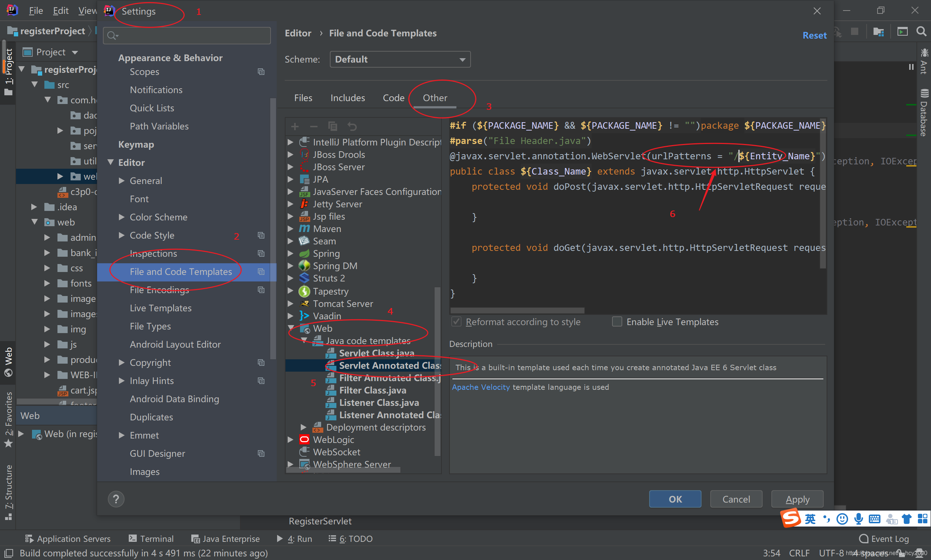Open the File menu
The width and height of the screenshot is (931, 560).
tap(36, 11)
